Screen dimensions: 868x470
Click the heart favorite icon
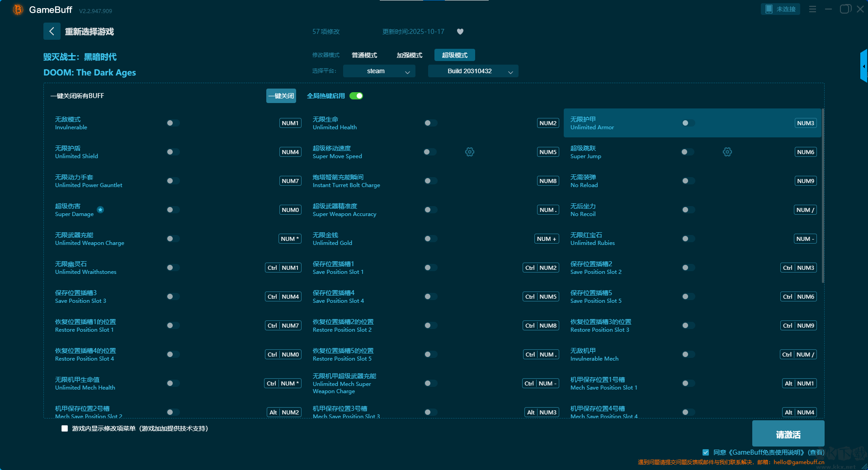460,32
